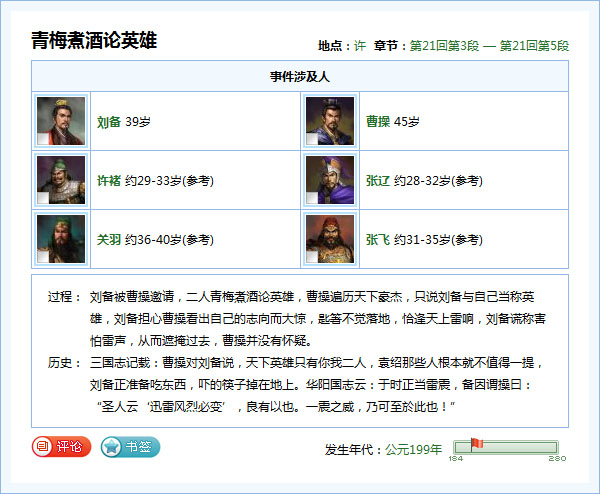Open Xu Chu's portrait beside 许褚

pos(61,180)
